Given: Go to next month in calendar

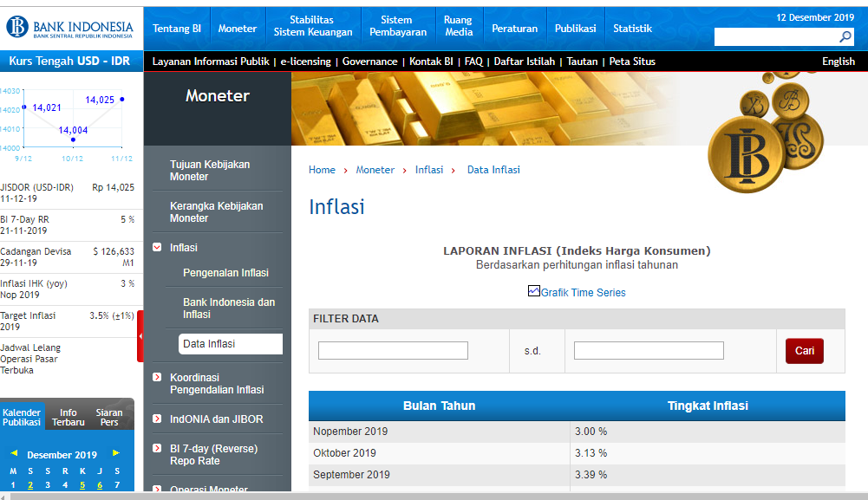Looking at the screenshot, I should tap(116, 453).
